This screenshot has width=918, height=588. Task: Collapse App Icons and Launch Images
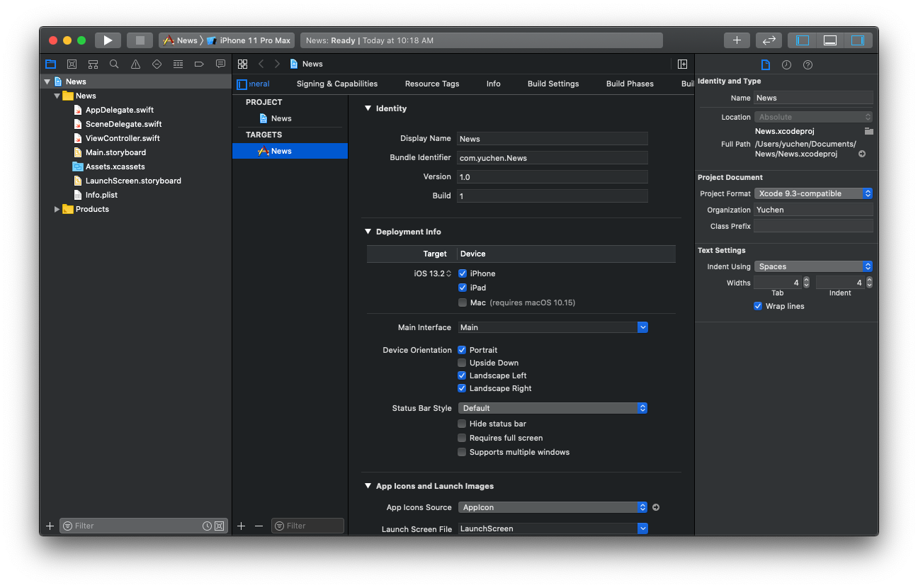coord(368,486)
